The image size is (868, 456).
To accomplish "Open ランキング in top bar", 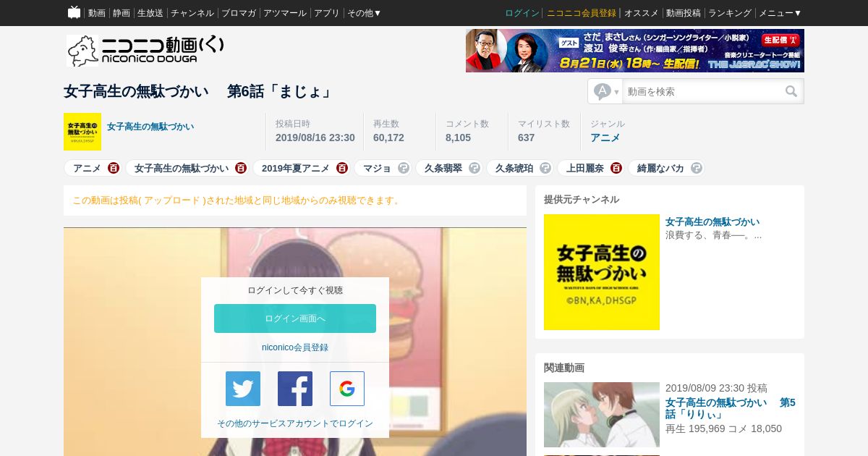I will [x=730, y=13].
